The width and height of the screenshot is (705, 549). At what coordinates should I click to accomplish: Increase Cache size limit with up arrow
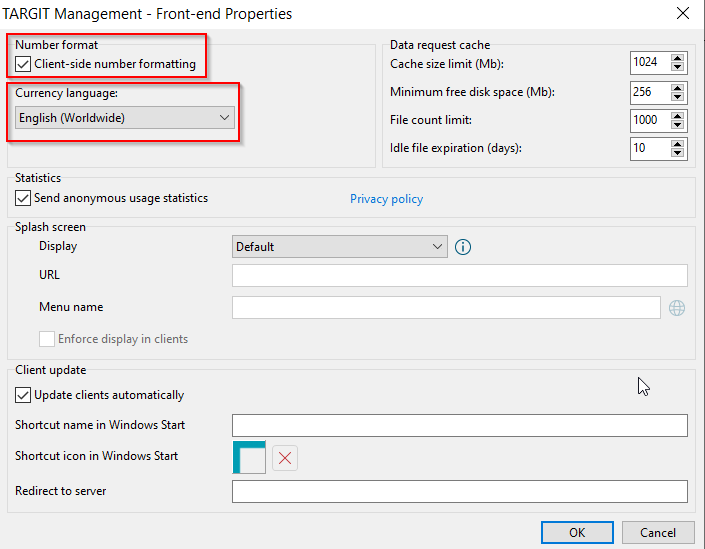point(677,58)
